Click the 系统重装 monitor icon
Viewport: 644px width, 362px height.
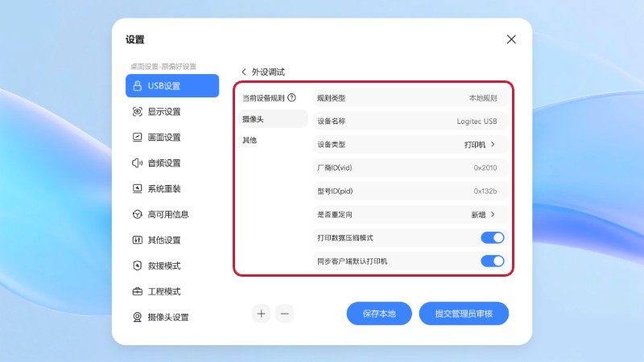[x=137, y=189]
